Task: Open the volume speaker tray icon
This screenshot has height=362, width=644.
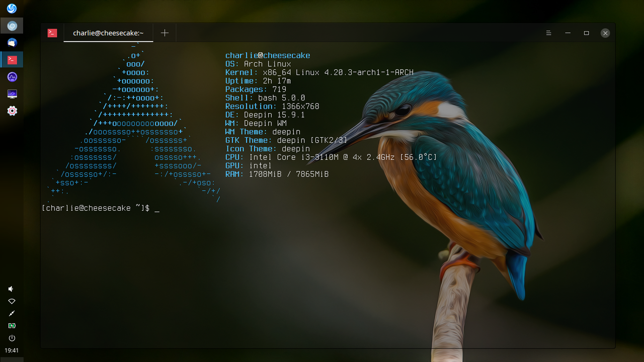Action: tap(11, 289)
